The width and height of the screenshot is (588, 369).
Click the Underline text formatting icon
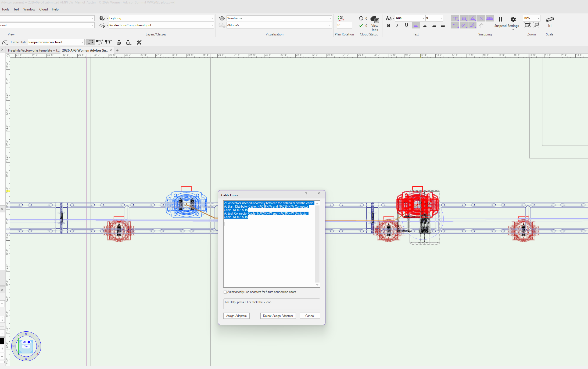[x=406, y=26]
